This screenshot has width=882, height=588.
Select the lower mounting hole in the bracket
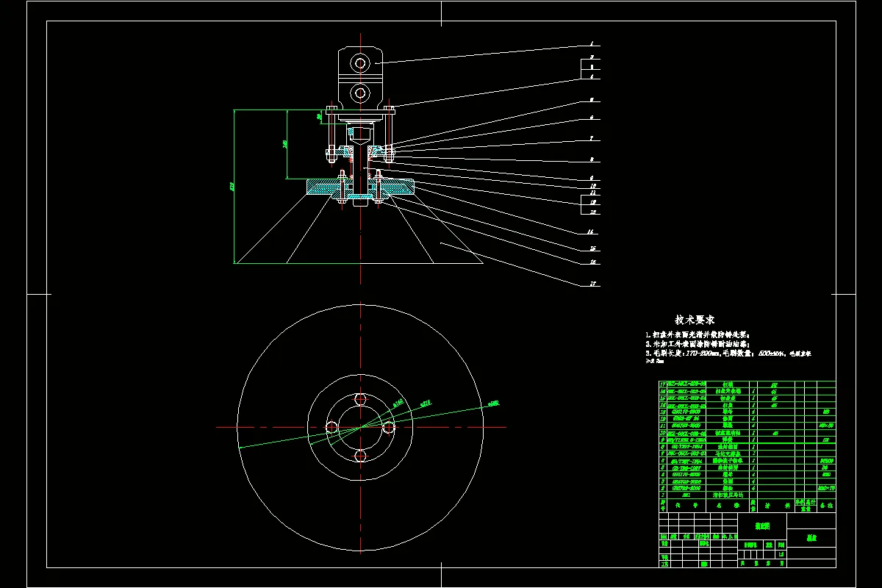pyautogui.click(x=360, y=93)
